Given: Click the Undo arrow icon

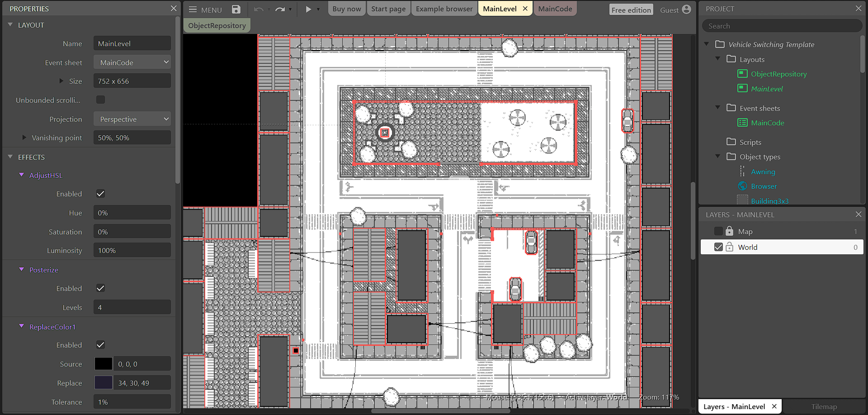Looking at the screenshot, I should (x=258, y=9).
